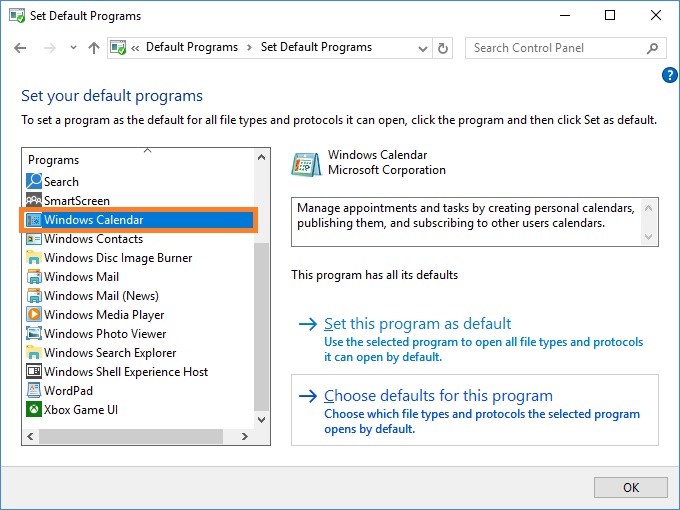Click the Windows Contacts icon
Viewport: 680px width, 510px height.
[x=34, y=239]
